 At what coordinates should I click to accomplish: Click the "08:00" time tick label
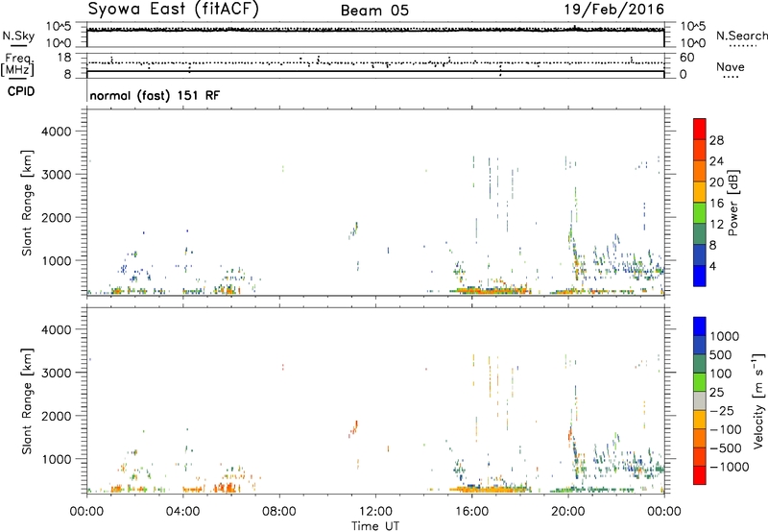point(279,512)
